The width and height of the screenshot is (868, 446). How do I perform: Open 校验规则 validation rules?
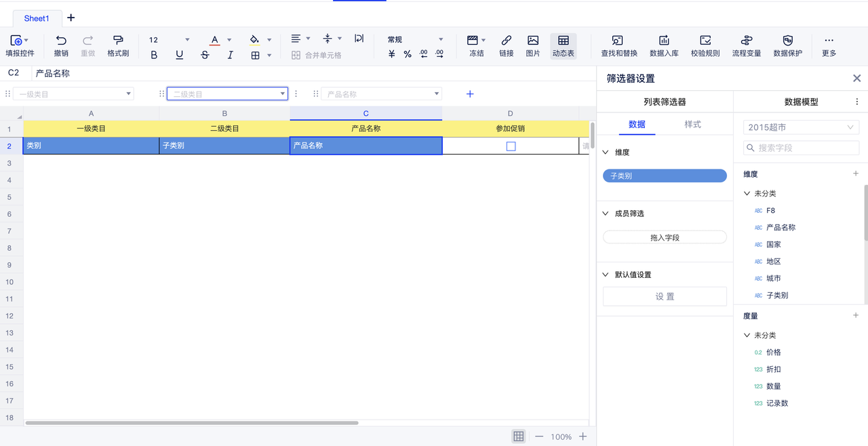click(705, 41)
